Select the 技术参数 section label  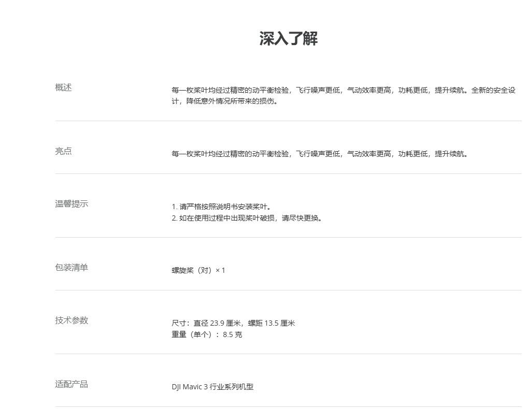(x=71, y=320)
